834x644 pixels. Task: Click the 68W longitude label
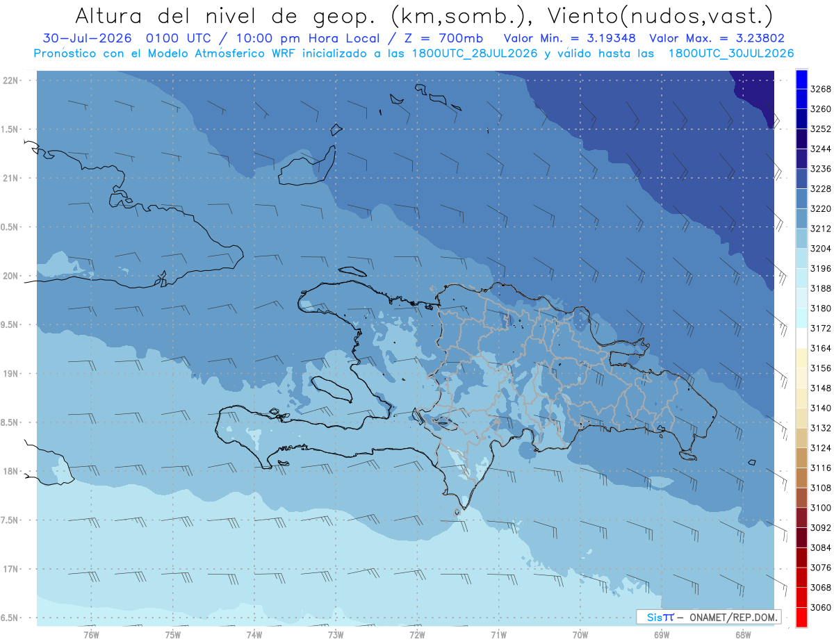pyautogui.click(x=743, y=634)
